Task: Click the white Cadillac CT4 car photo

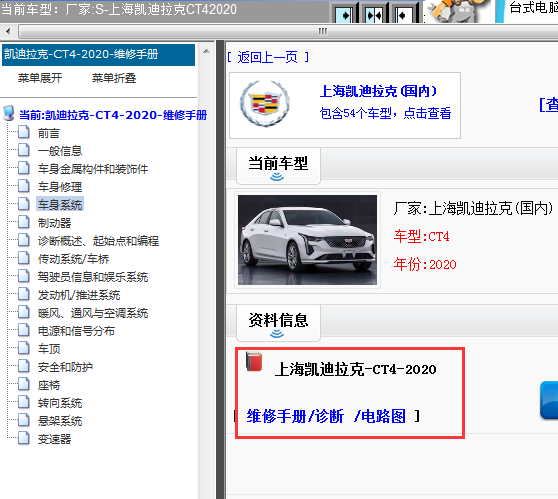Action: pyautogui.click(x=307, y=240)
